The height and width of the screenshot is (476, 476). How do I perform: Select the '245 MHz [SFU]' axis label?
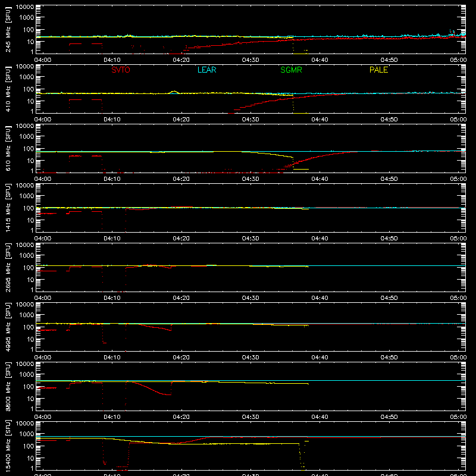(x=8, y=29)
